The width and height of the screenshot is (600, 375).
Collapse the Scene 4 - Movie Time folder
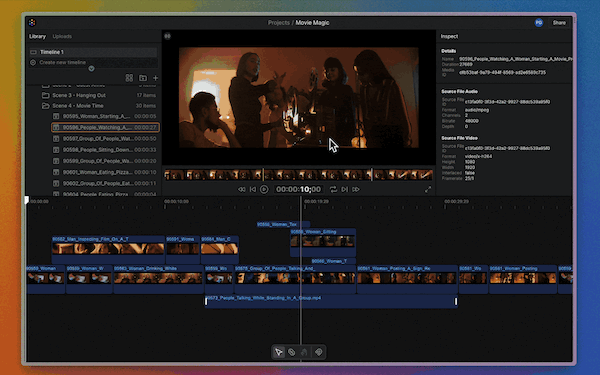pos(98,106)
